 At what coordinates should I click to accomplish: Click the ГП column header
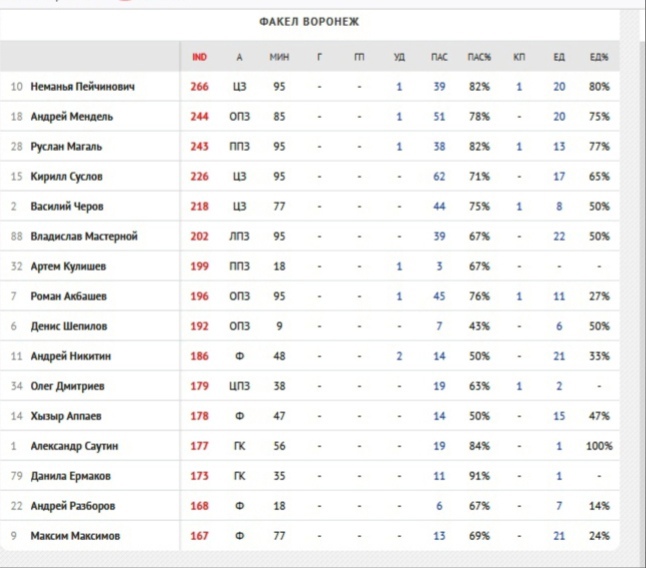(359, 57)
